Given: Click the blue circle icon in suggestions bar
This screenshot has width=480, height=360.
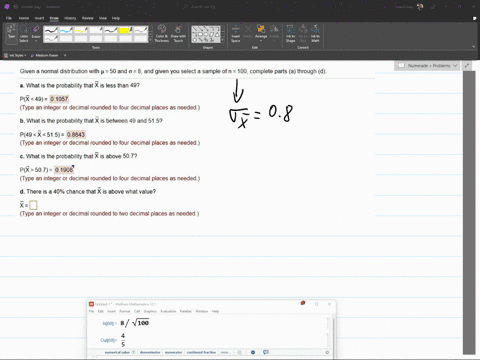Looking at the screenshot, I should tap(253, 352).
